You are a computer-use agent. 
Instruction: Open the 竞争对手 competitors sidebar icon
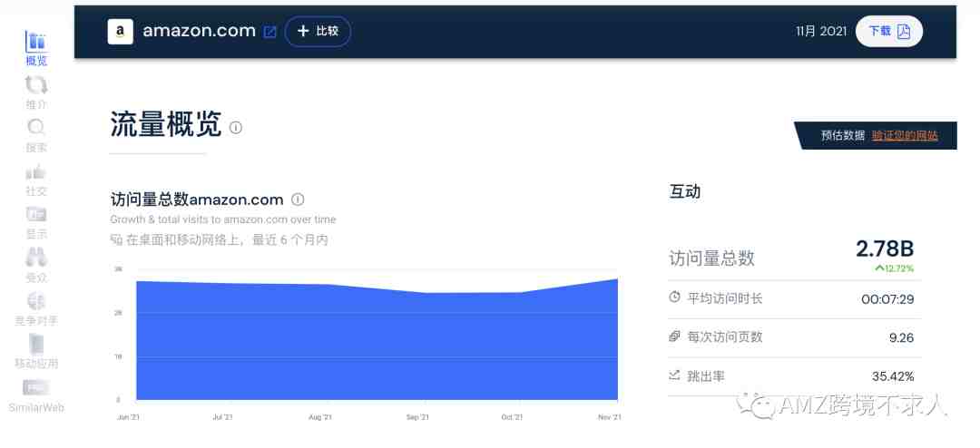point(36,301)
